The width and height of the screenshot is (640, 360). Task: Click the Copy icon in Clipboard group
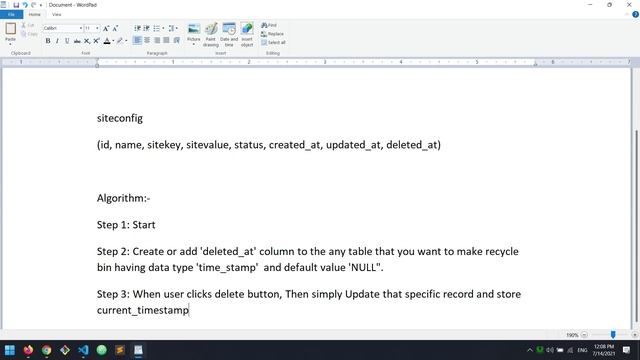(24, 34)
